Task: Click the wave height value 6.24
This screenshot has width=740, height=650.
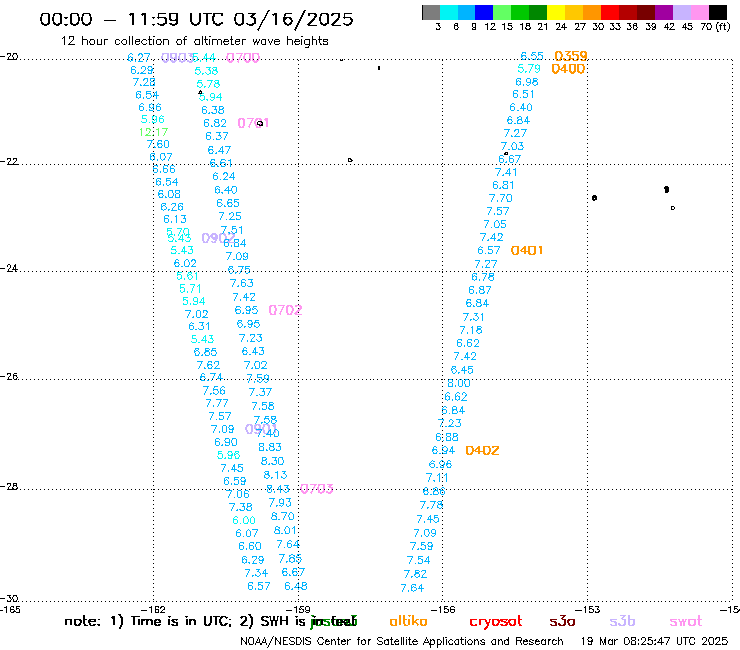Action: [x=224, y=176]
